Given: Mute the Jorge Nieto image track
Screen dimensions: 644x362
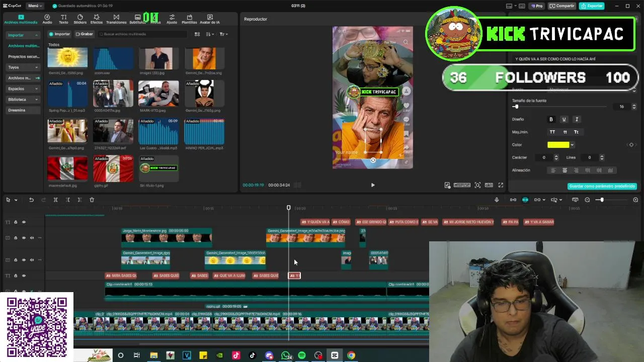Looking at the screenshot, I should (x=32, y=238).
